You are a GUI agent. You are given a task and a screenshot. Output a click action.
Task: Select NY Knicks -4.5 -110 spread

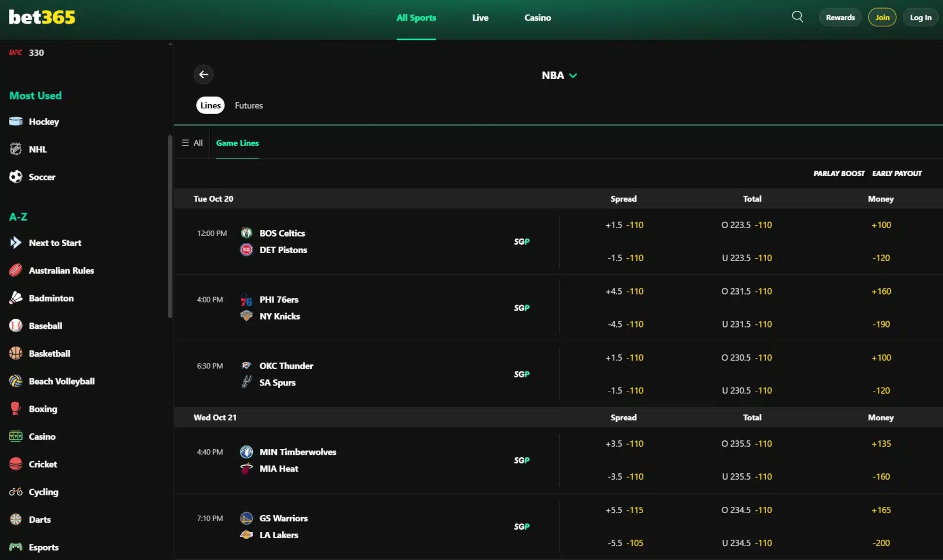click(625, 324)
